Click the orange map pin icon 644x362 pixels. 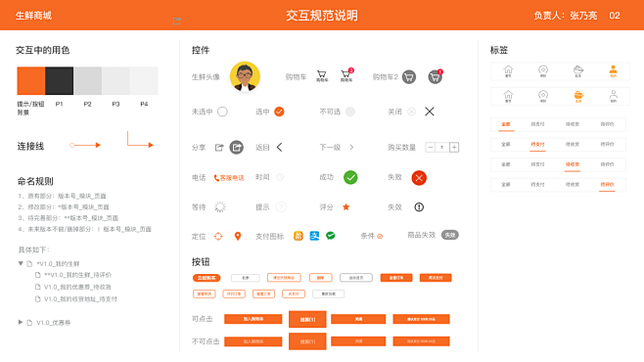pyautogui.click(x=238, y=236)
